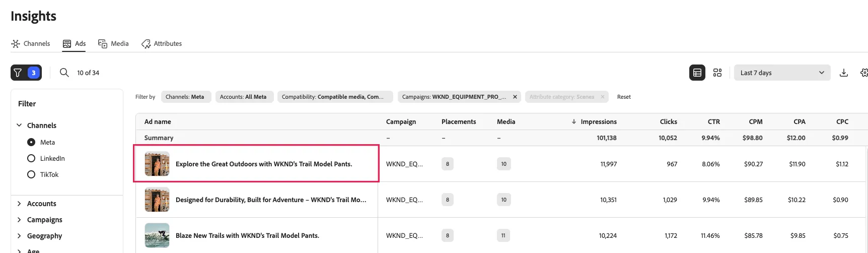Open thumbnail of Blaze New Trails ad
868x253 pixels.
(x=157, y=235)
